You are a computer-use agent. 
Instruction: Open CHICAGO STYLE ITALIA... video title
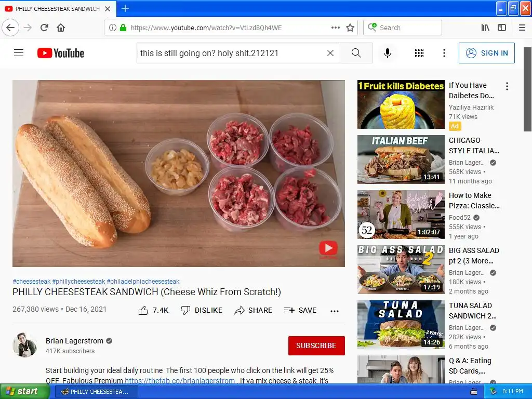tap(474, 145)
